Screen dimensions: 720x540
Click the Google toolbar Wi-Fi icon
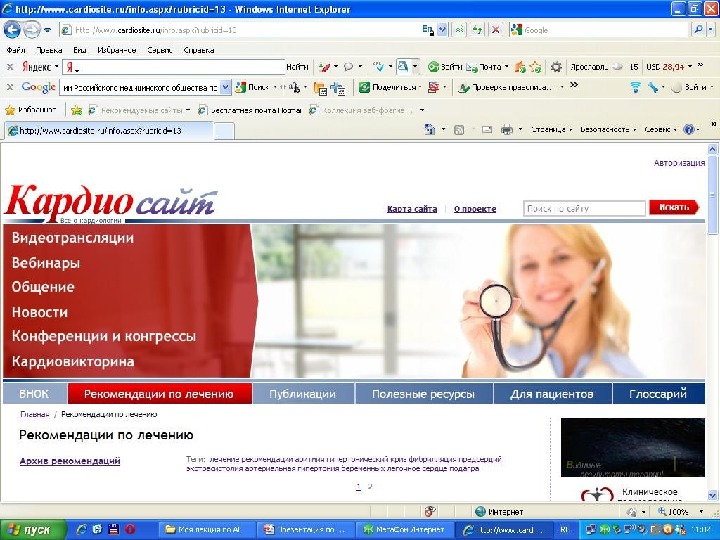point(636,87)
